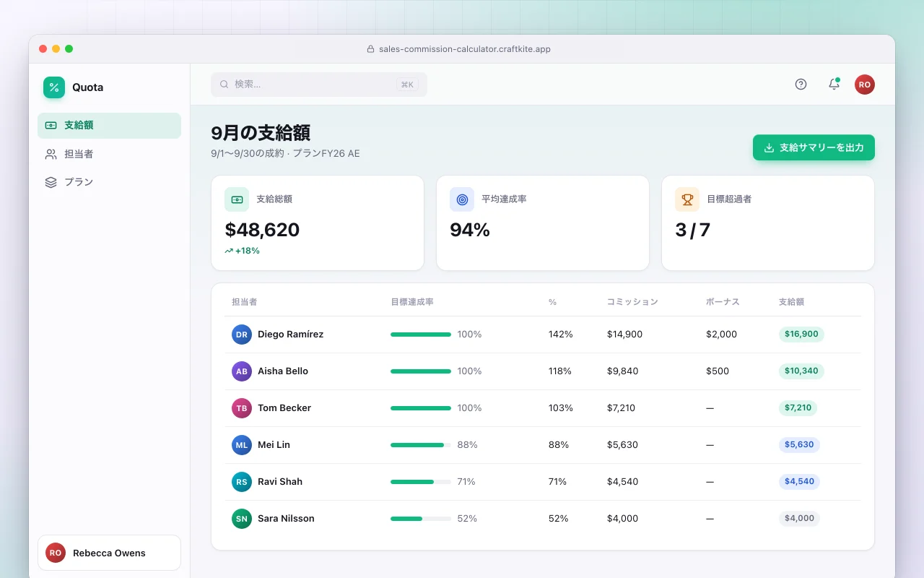Click Aisha Bello's AB avatar

click(x=242, y=371)
